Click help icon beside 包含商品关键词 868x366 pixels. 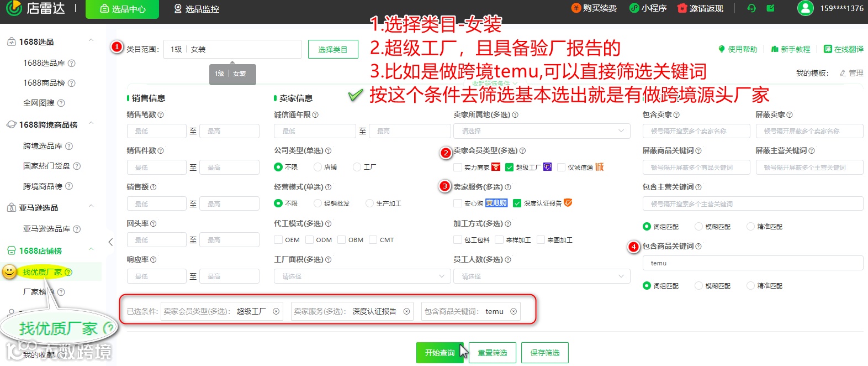(698, 246)
